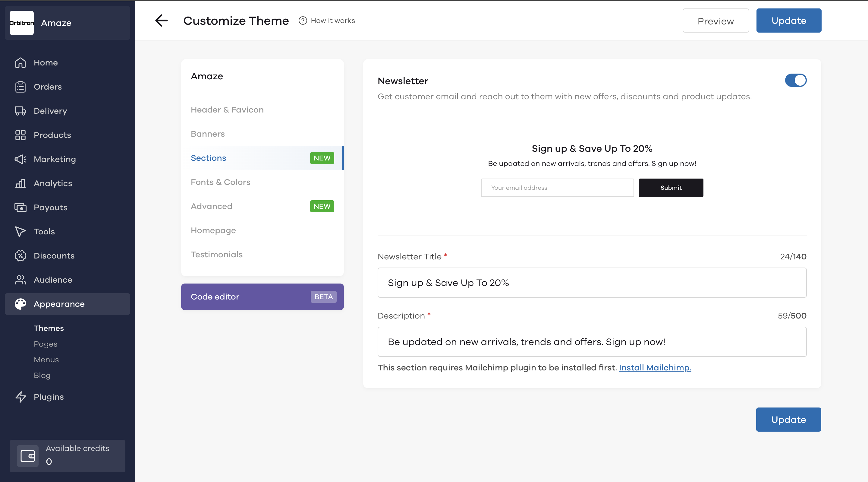Open the Home sidebar item
This screenshot has height=482, width=868.
pos(68,63)
